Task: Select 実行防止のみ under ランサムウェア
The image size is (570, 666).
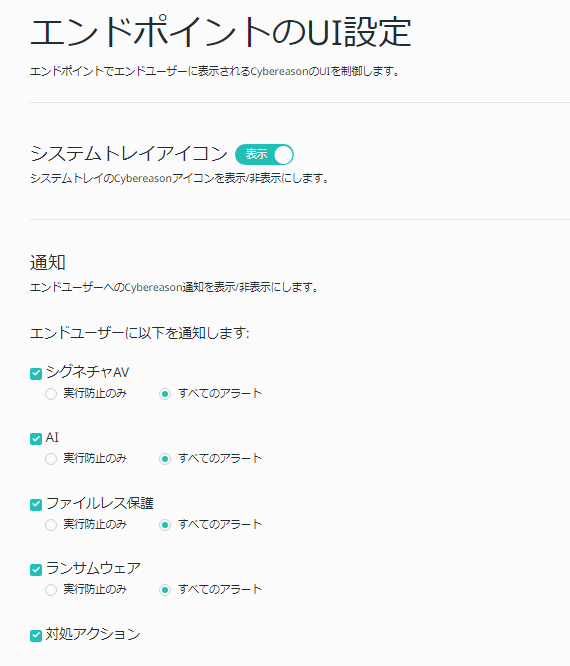Action: pos(51,590)
